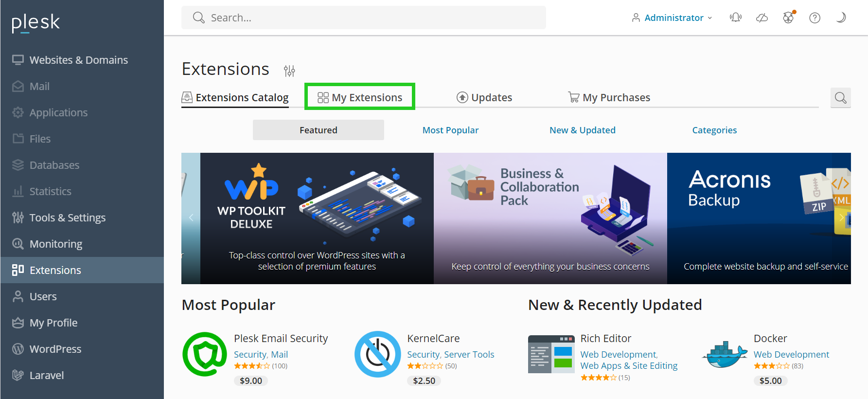Open Docker extension title
Screen dimensions: 868x399
click(x=770, y=338)
